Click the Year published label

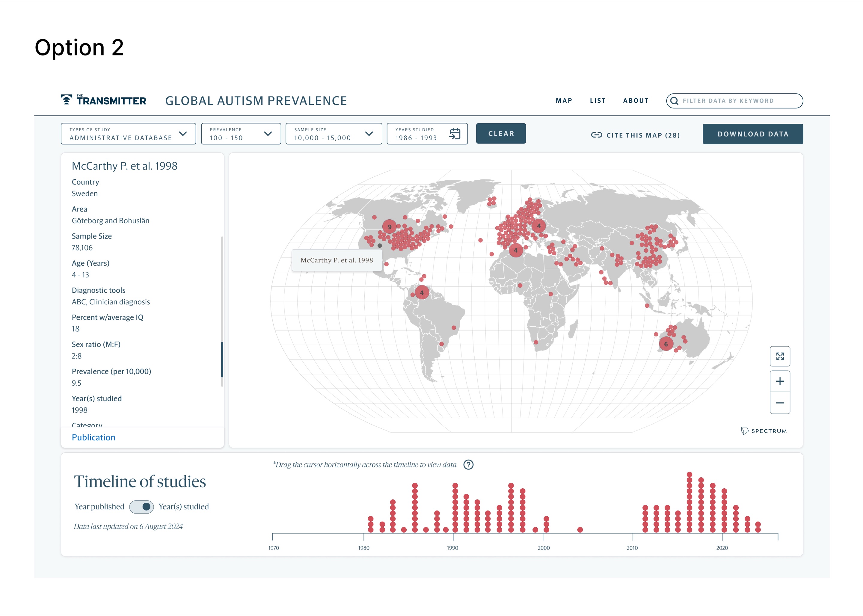(99, 507)
